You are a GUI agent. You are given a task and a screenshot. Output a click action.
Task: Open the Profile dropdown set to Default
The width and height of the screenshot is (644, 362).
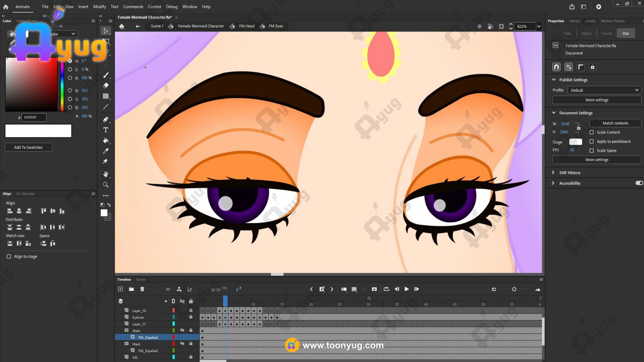604,90
